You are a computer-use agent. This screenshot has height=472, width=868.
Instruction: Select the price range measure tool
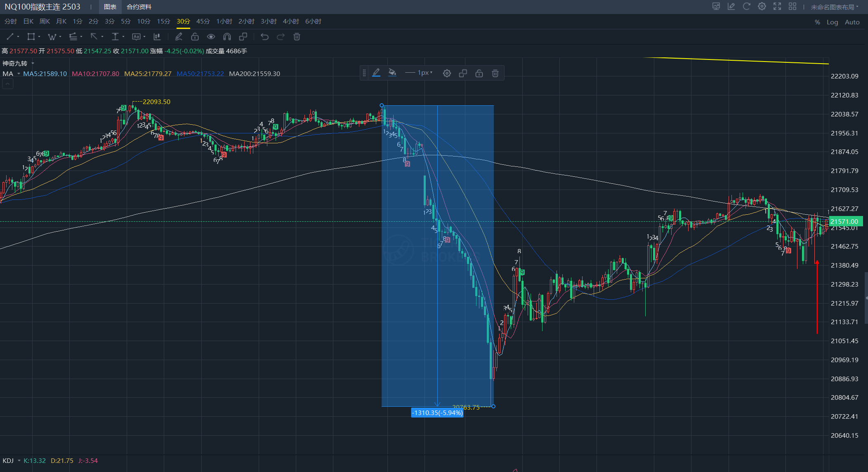click(x=115, y=37)
